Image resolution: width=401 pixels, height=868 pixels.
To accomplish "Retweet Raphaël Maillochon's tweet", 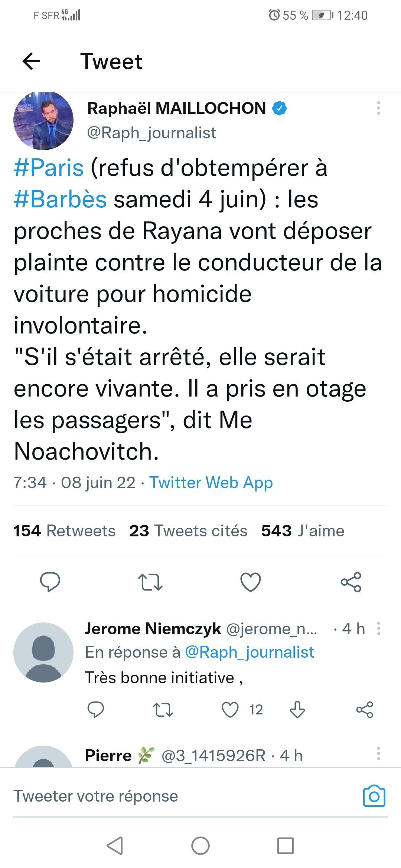I will coord(150,582).
